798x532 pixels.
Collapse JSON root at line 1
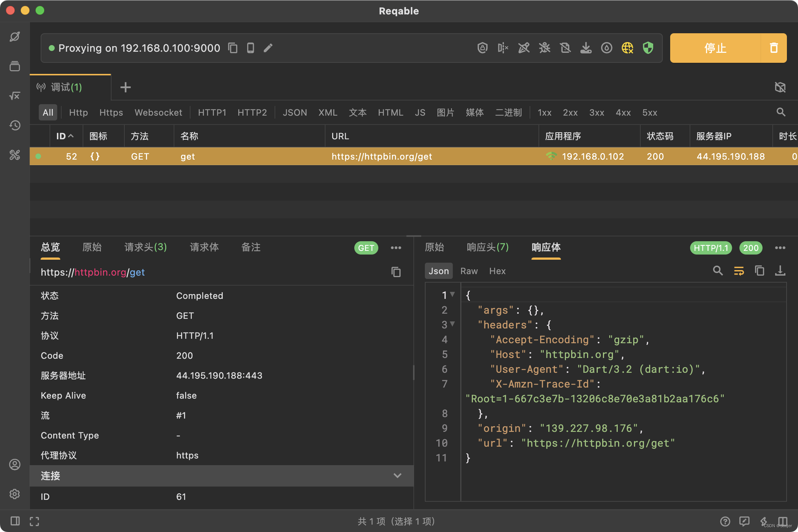point(453,294)
